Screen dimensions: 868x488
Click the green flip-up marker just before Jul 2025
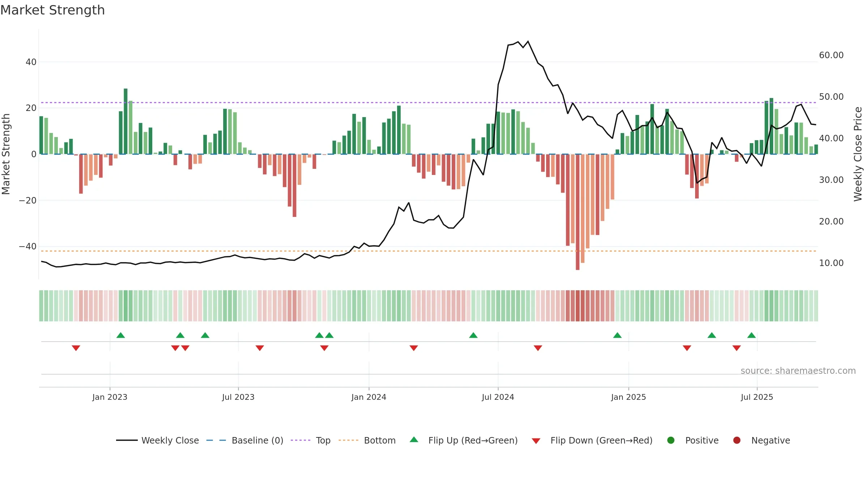(x=752, y=335)
